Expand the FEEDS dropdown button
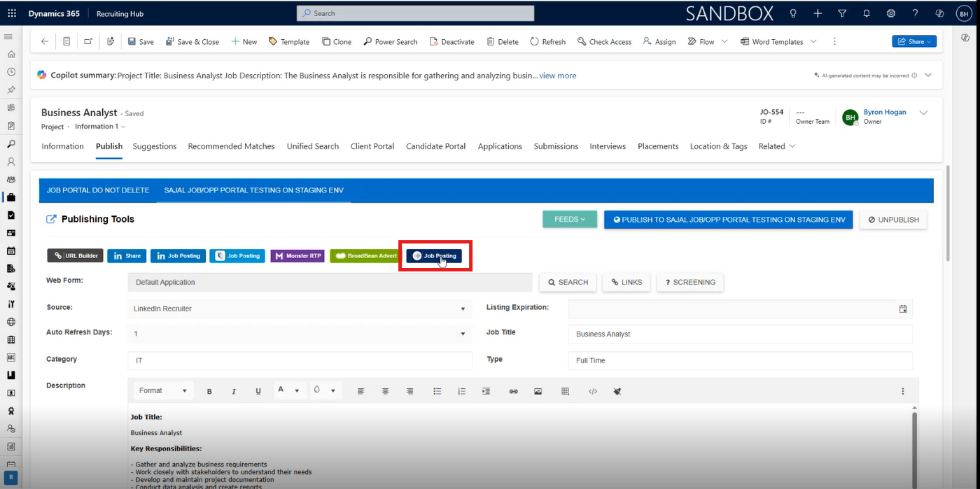980x489 pixels. [x=569, y=219]
